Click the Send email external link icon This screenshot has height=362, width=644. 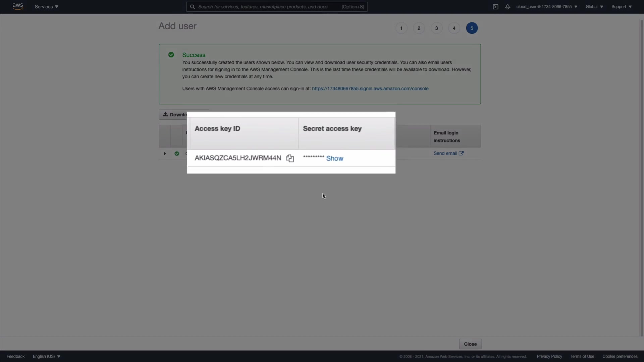[461, 153]
